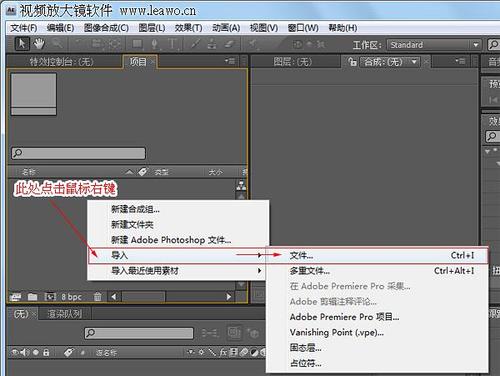Viewport: 500px width, 376px height.
Task: Choose 占位符... from import submenu
Action: 378,363
